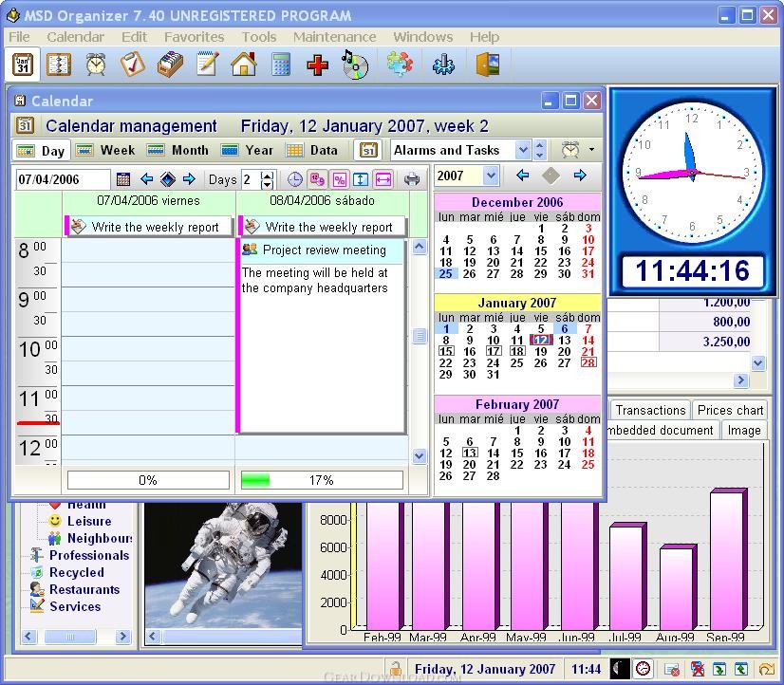Toggle the 12/24 hour format button

(x=318, y=179)
